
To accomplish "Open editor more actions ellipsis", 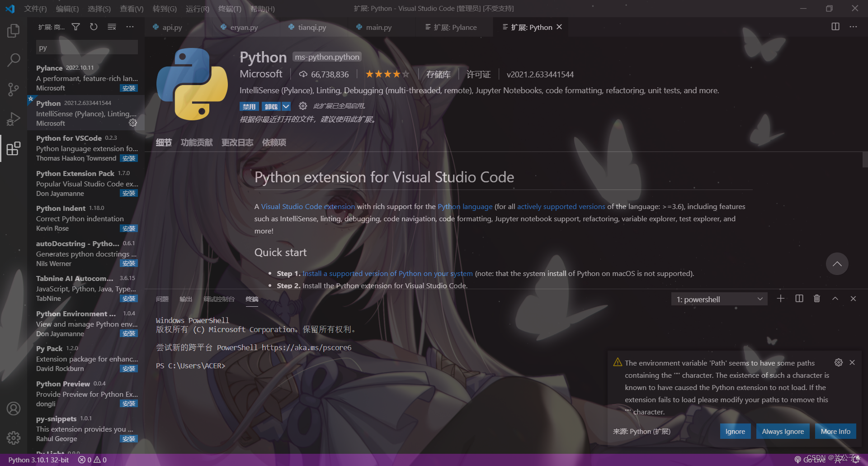I will tap(853, 27).
